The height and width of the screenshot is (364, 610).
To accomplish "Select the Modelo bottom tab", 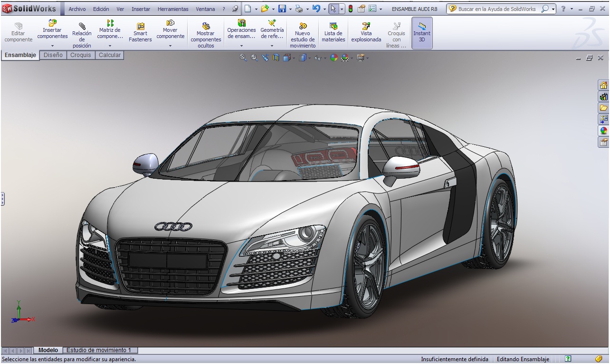I will coord(48,350).
